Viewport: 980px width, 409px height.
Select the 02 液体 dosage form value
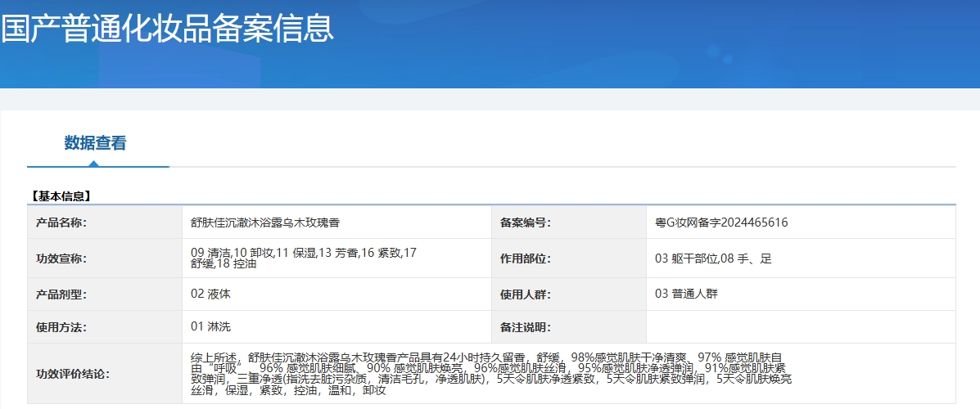[x=216, y=294]
